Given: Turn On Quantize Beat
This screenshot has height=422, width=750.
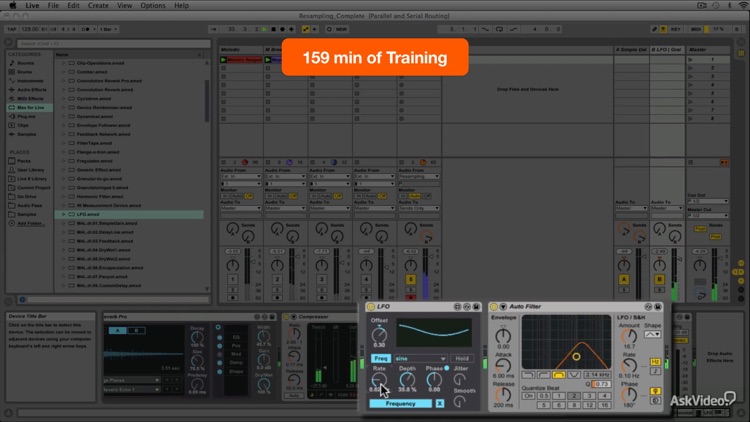Looking at the screenshot, I should tap(528, 396).
